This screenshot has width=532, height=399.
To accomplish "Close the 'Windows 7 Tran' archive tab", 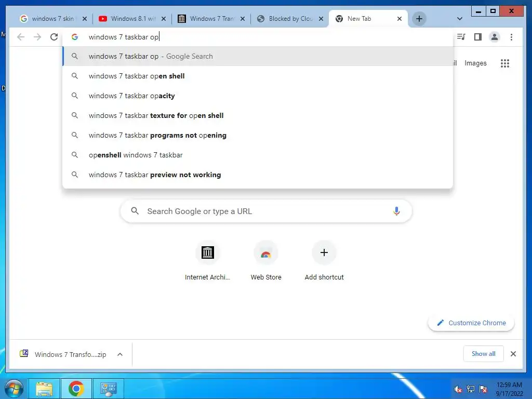I will pos(243,19).
